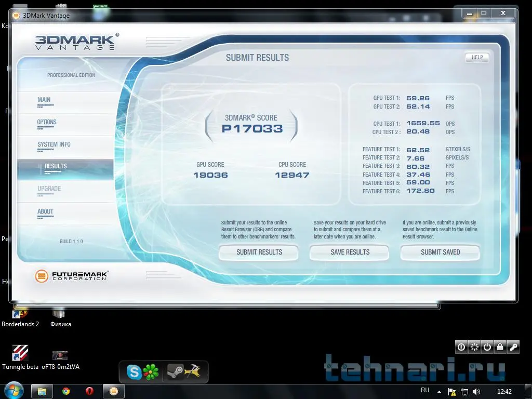Open the Tunngle beta shortcut

pyautogui.click(x=20, y=357)
